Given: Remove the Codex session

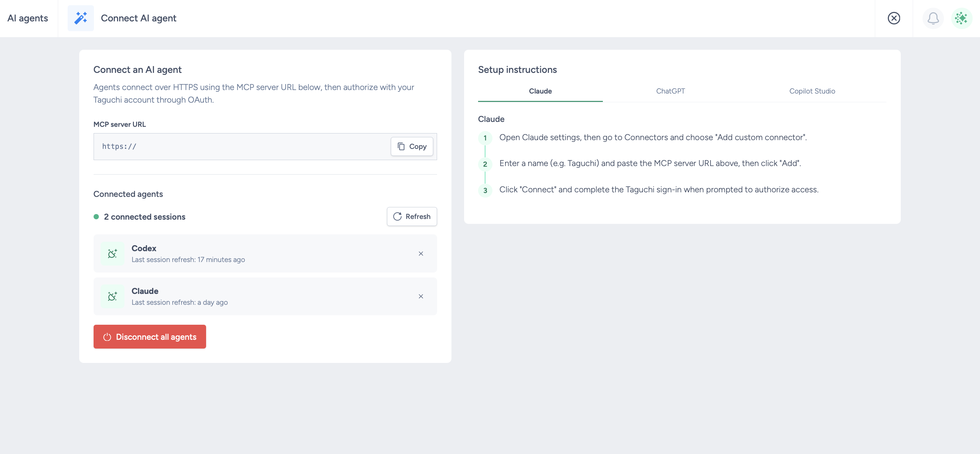Looking at the screenshot, I should pyautogui.click(x=421, y=254).
